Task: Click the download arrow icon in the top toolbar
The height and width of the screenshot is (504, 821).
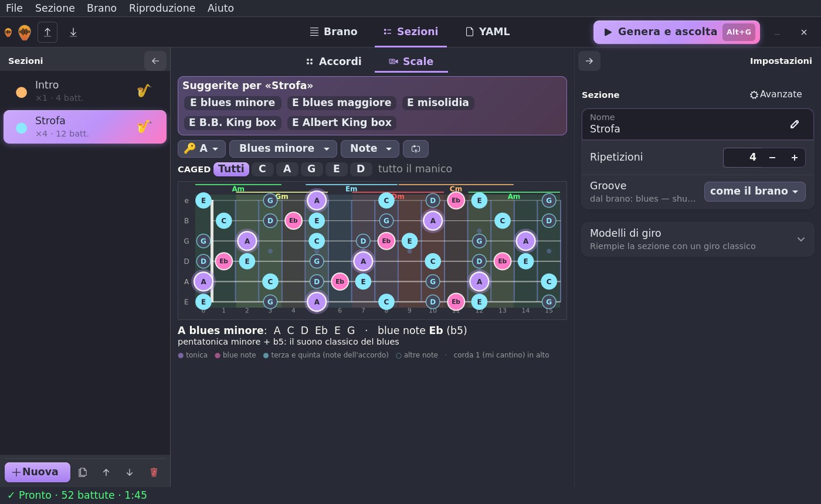Action: pos(73,32)
